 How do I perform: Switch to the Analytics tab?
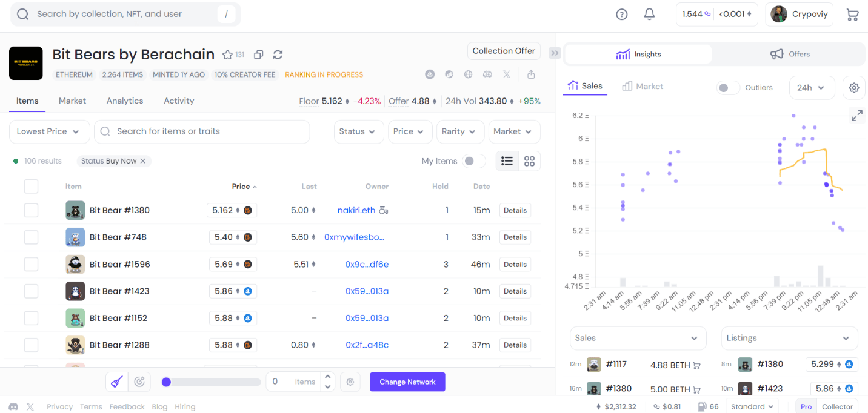coord(124,101)
